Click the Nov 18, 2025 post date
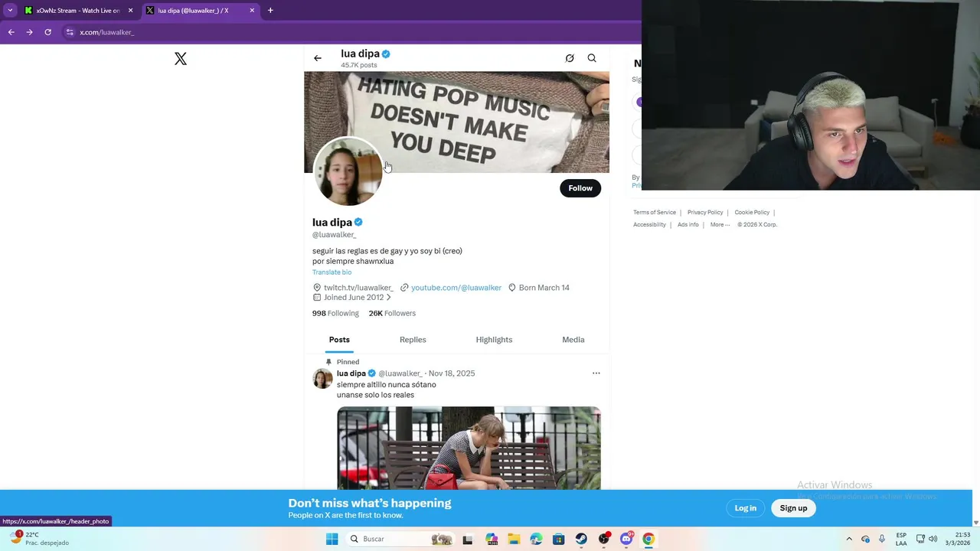Viewport: 980px width, 551px height. (x=452, y=373)
